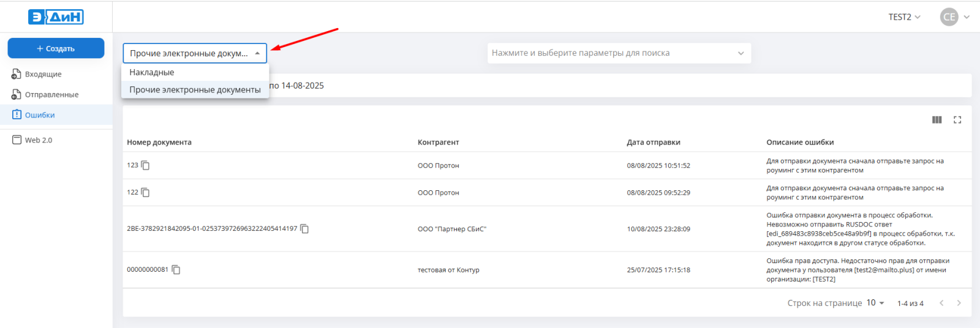Click the Отправленные document icon
980x328 pixels.
tap(17, 94)
